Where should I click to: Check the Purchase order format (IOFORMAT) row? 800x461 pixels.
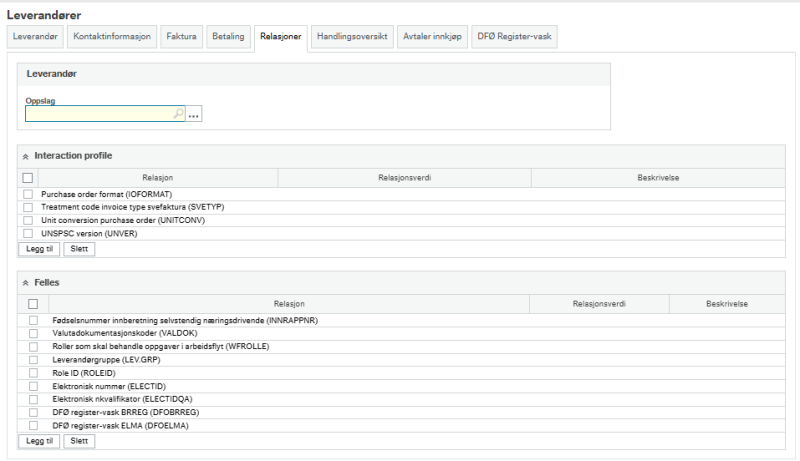tap(28, 194)
